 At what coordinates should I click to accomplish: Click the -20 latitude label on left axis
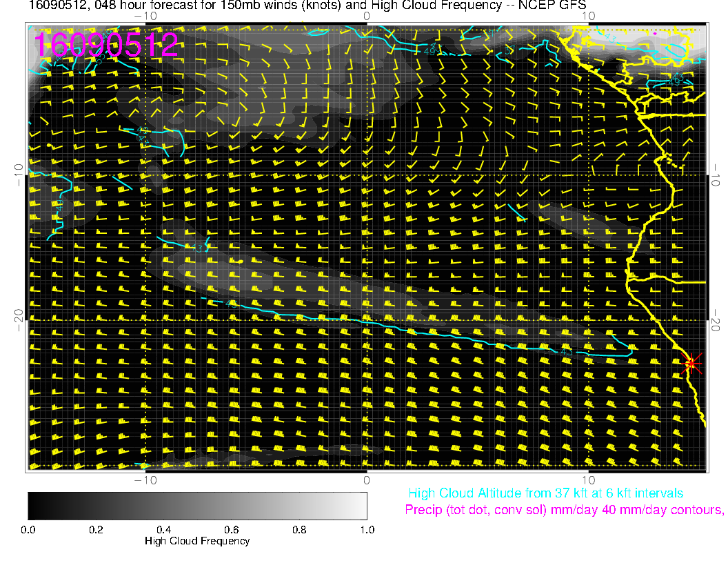[19, 319]
